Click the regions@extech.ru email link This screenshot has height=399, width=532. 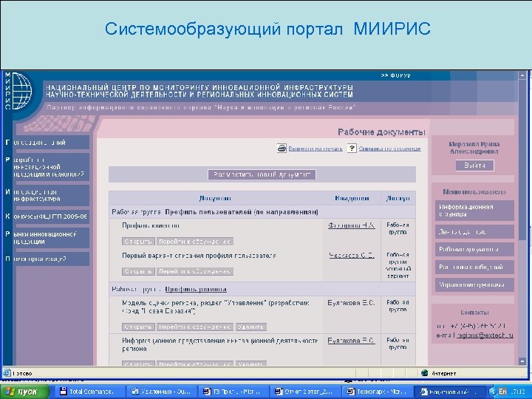[485, 335]
